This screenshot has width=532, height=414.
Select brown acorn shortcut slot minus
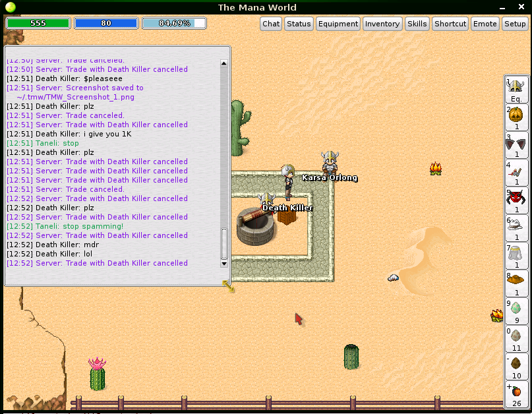[x=516, y=367]
